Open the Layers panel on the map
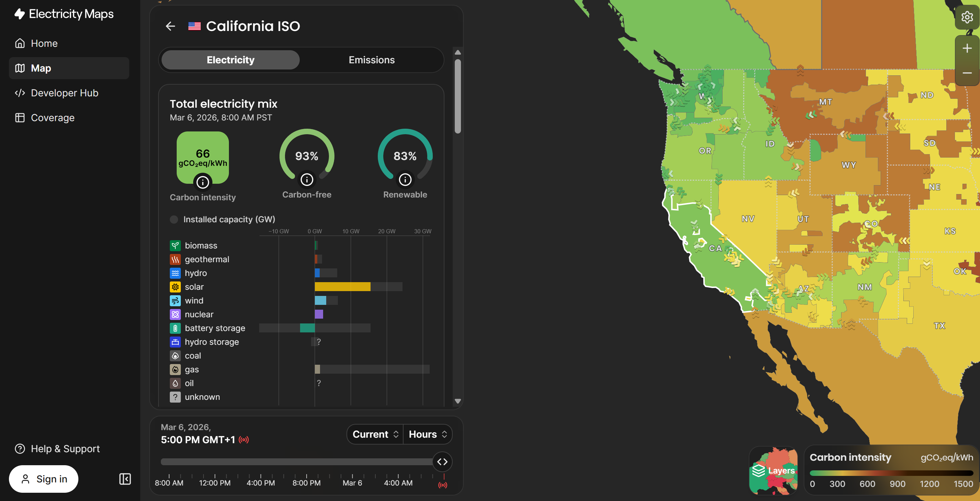Image resolution: width=980 pixels, height=501 pixels. pyautogui.click(x=774, y=470)
